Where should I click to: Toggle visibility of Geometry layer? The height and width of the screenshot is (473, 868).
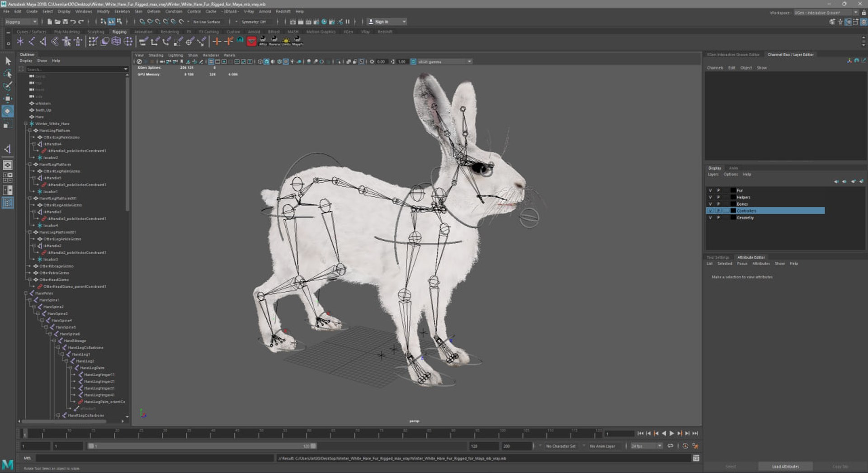pos(710,218)
